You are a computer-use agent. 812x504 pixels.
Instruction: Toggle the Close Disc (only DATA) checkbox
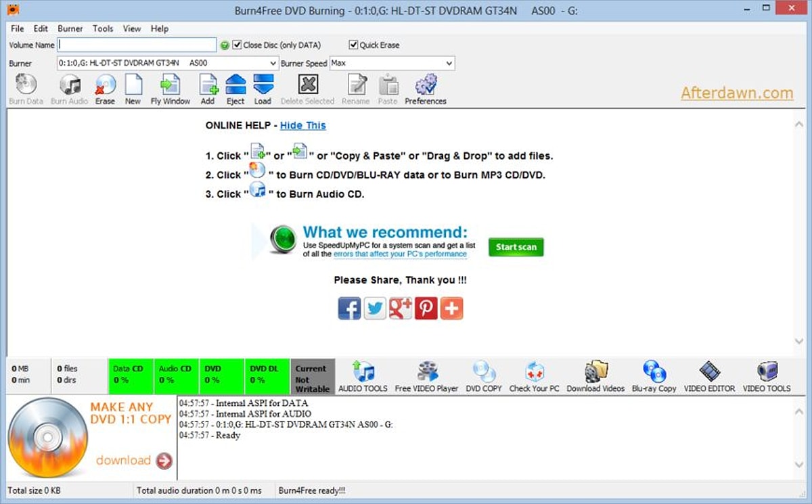point(237,45)
